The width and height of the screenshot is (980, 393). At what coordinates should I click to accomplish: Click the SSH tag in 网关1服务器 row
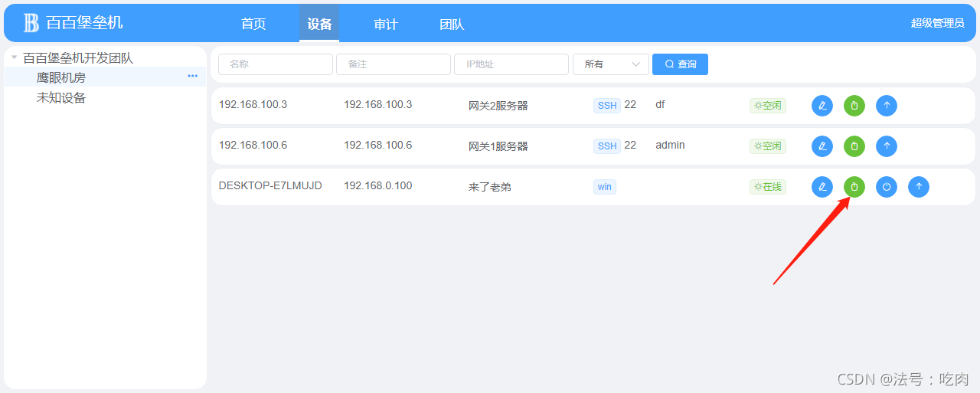click(607, 146)
